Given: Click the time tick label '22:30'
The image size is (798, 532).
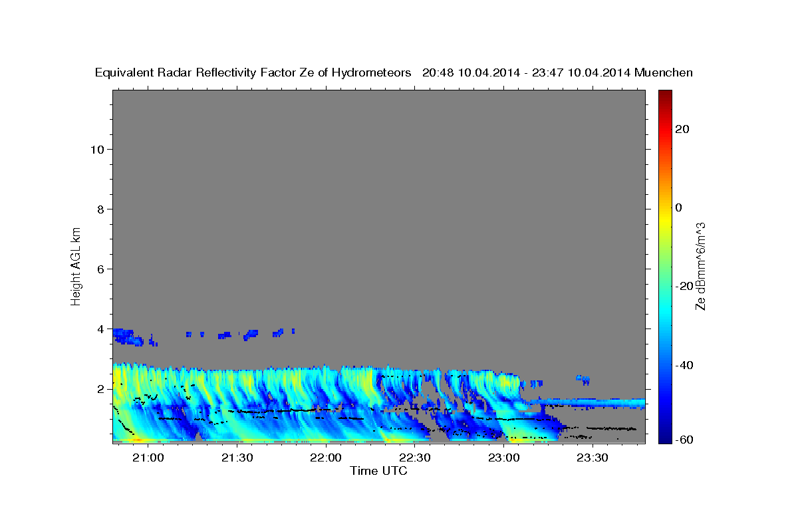Looking at the screenshot, I should [x=415, y=458].
